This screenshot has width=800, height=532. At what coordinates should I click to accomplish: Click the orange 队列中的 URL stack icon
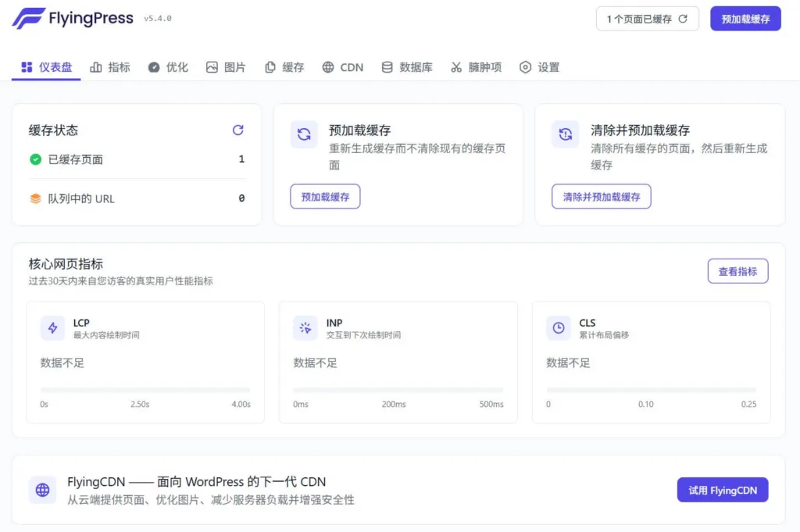pyautogui.click(x=35, y=198)
